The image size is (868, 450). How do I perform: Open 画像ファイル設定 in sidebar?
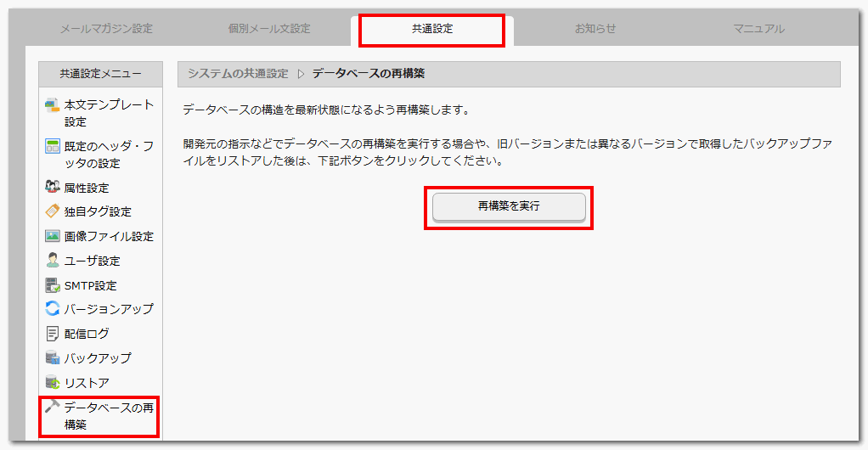[x=109, y=236]
